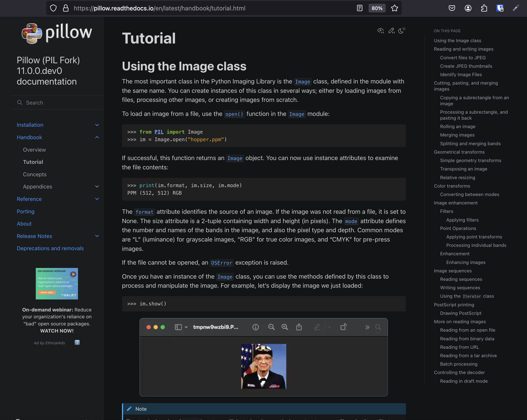527x420 pixels.
Task: Expand the Release Notes chevron
Action: click(x=97, y=236)
